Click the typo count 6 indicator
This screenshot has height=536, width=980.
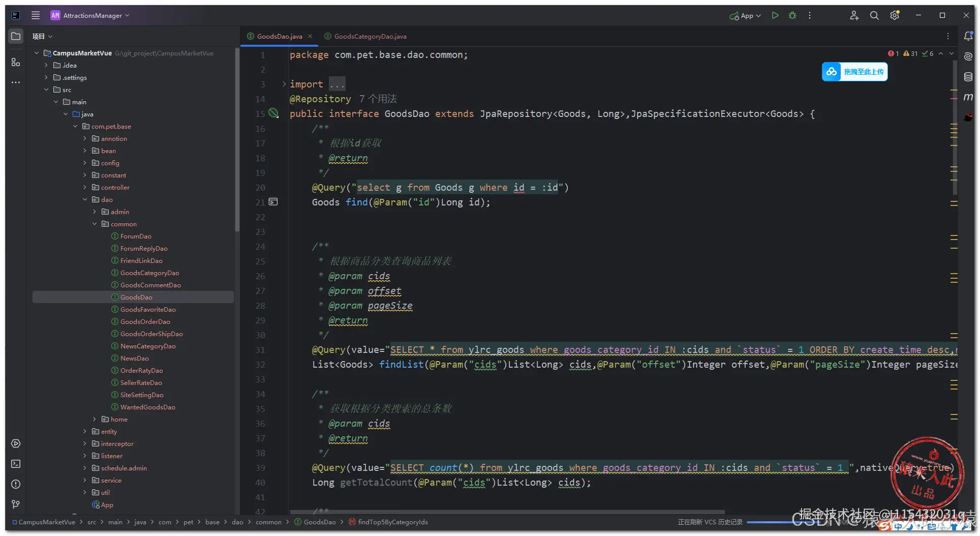(x=928, y=53)
